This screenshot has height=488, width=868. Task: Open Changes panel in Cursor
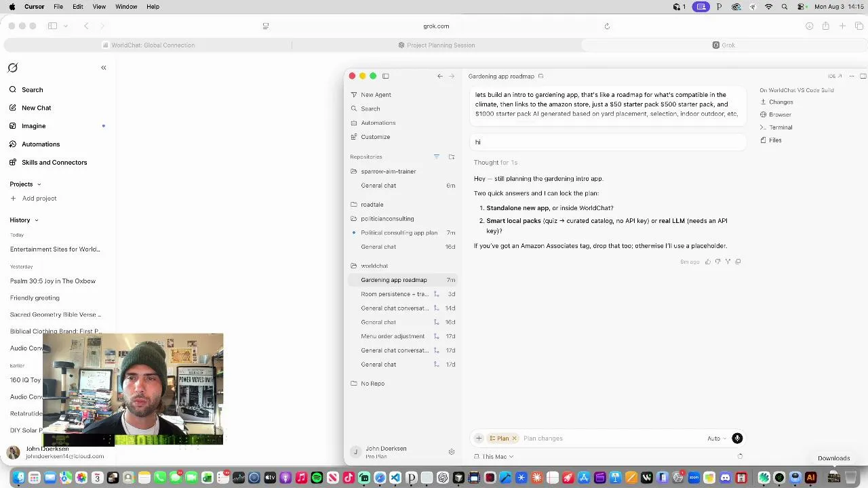pyautogui.click(x=776, y=102)
